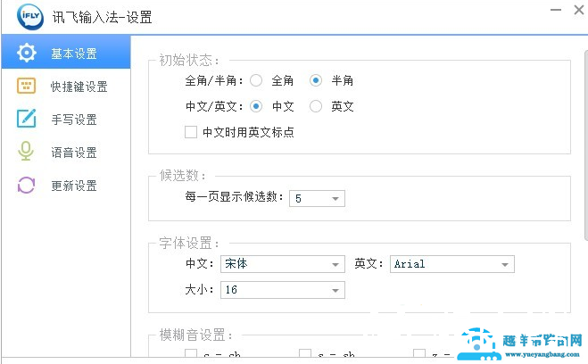Select 更新设置 in sidebar
The height and width of the screenshot is (364, 588).
66,186
